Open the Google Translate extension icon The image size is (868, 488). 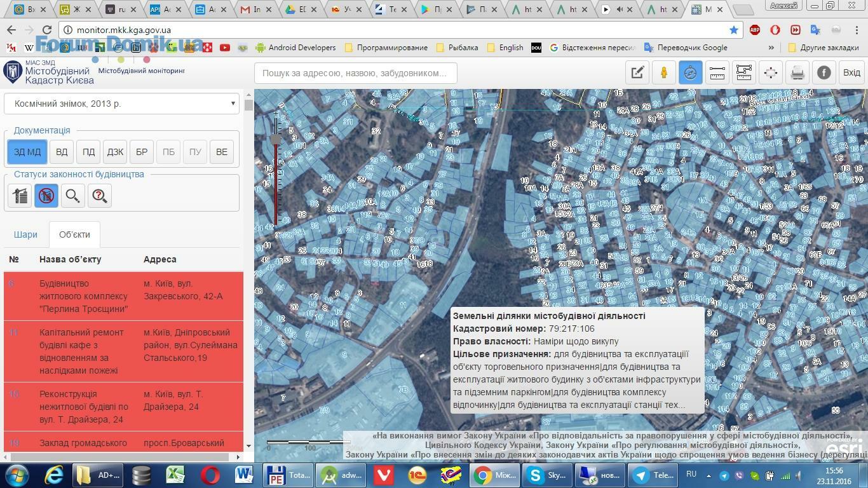tap(816, 30)
